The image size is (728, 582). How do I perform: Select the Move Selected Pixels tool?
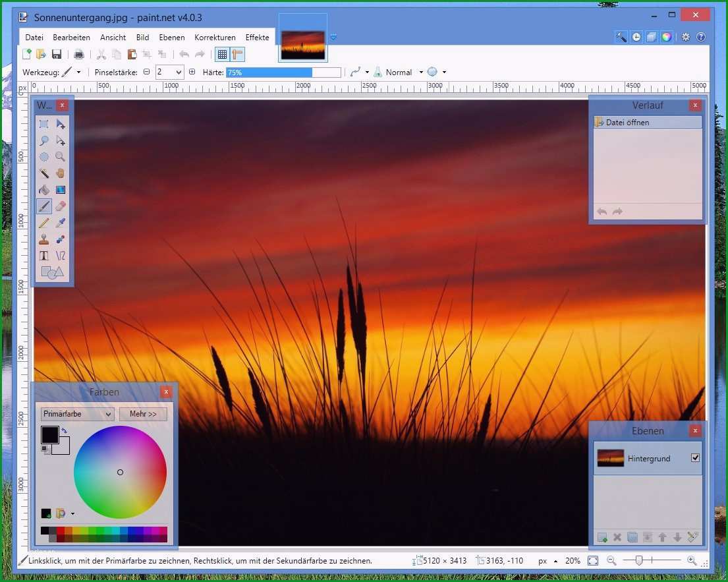[x=61, y=124]
